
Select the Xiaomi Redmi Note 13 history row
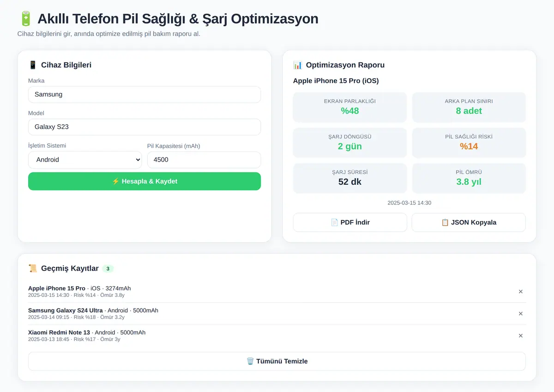(277, 336)
